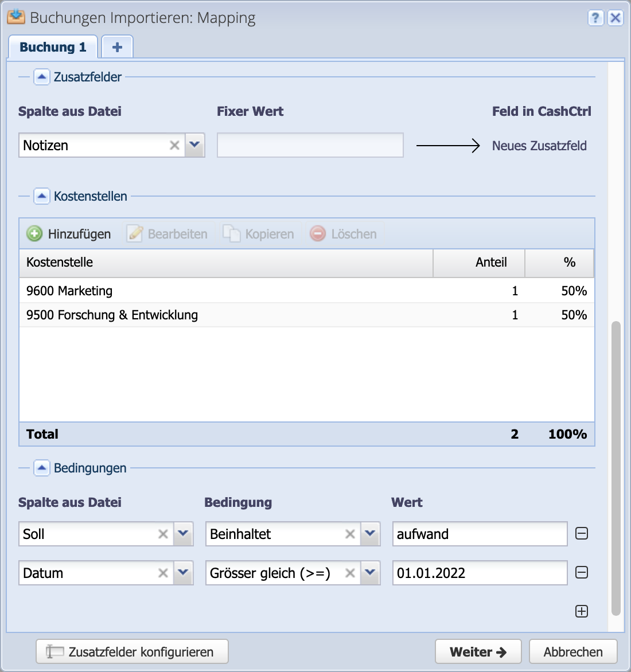
Task: Add a new Buchung tab with the plus
Action: (x=116, y=46)
